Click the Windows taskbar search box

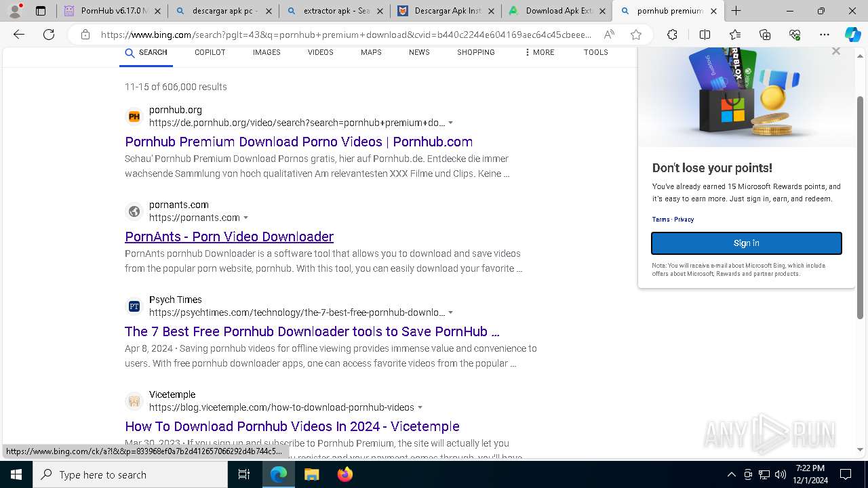point(130,474)
